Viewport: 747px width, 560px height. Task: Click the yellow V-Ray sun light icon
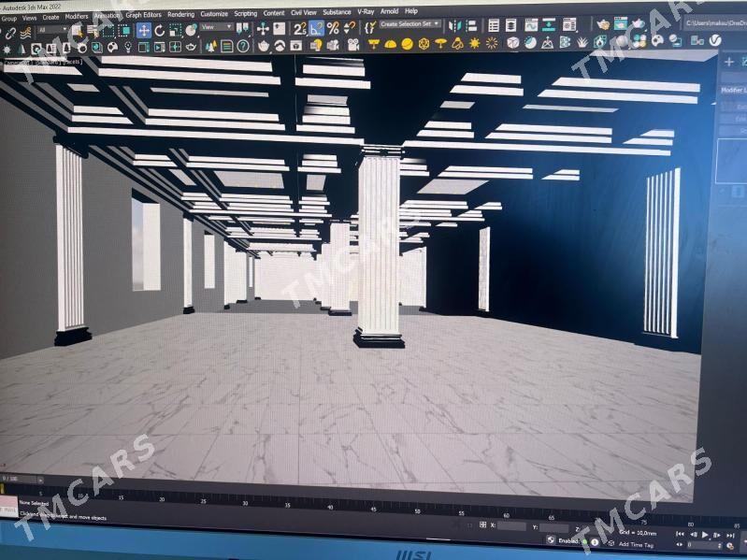pos(475,44)
